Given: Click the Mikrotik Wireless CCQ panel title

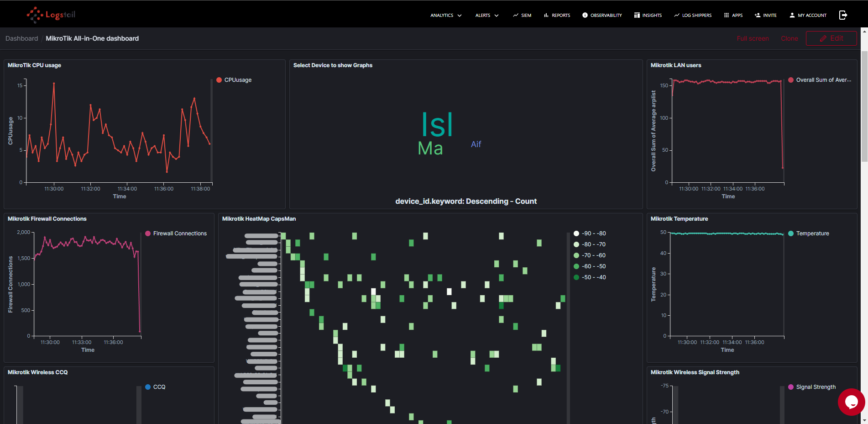Looking at the screenshot, I should click(37, 372).
